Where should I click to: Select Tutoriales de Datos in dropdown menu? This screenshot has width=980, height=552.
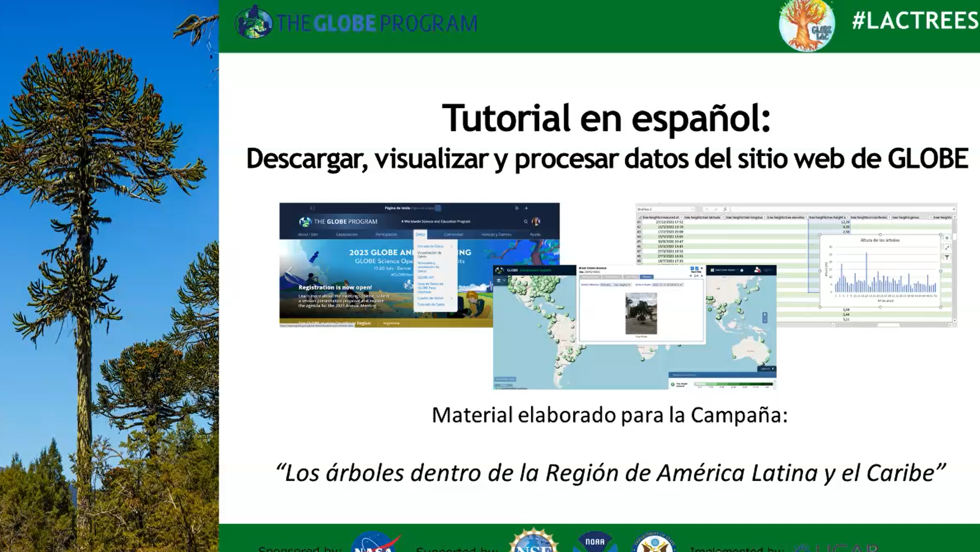[x=431, y=305]
